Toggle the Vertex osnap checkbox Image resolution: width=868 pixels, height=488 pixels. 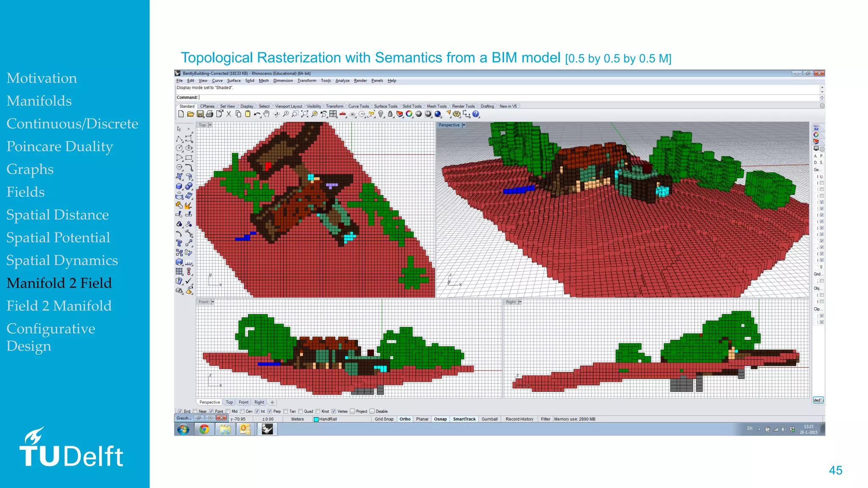334,411
